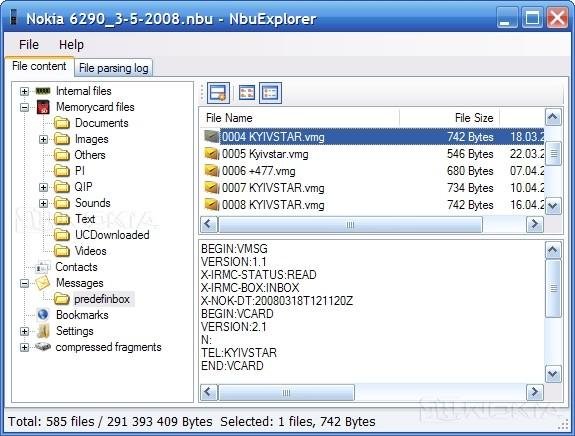Click the phone icon in the title bar
Screen dimensions: 575x436
click(x=14, y=17)
